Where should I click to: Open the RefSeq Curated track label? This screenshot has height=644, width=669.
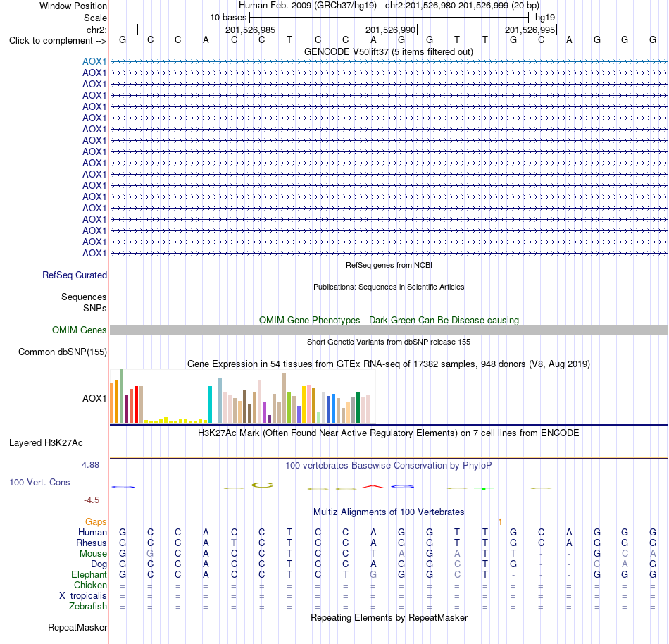click(74, 275)
